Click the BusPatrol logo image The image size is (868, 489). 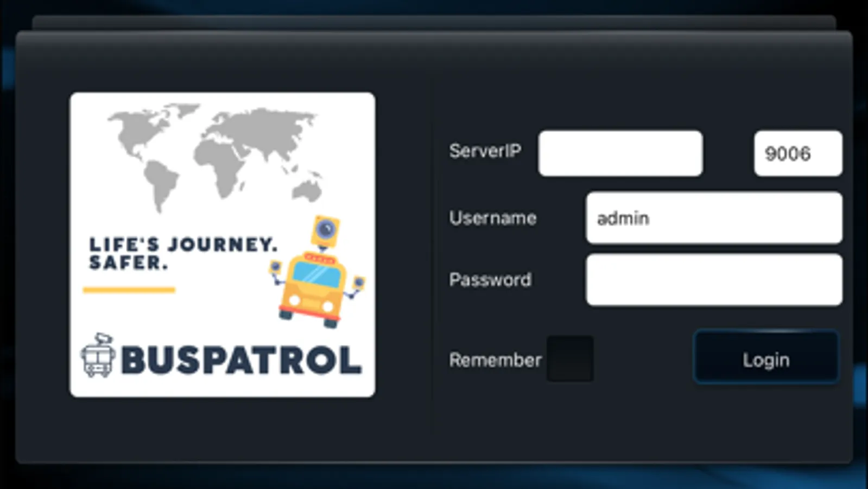click(222, 244)
